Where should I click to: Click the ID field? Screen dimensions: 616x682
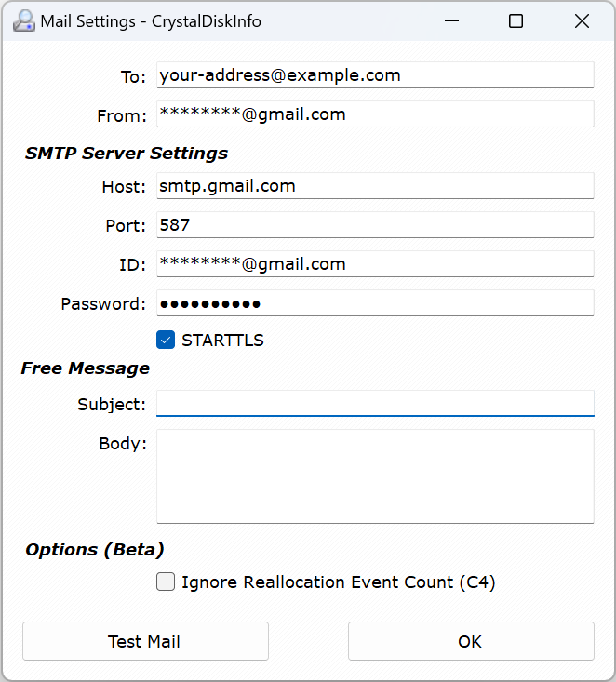coord(375,264)
